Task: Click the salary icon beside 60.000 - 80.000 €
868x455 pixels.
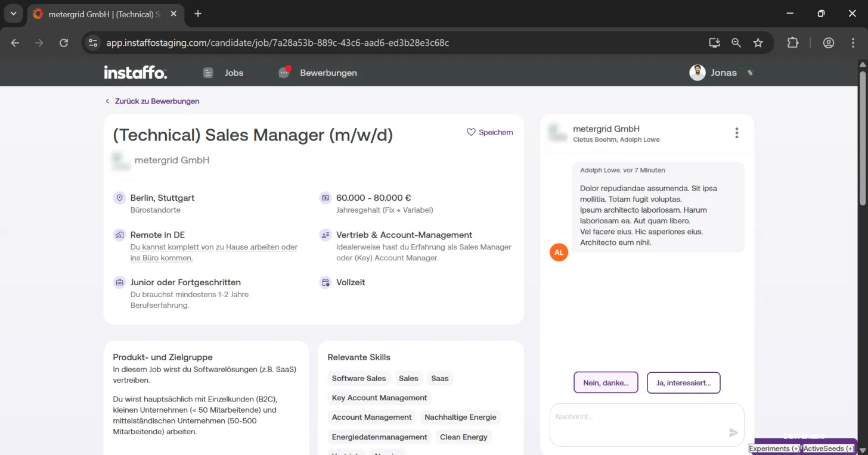Action: pyautogui.click(x=325, y=198)
